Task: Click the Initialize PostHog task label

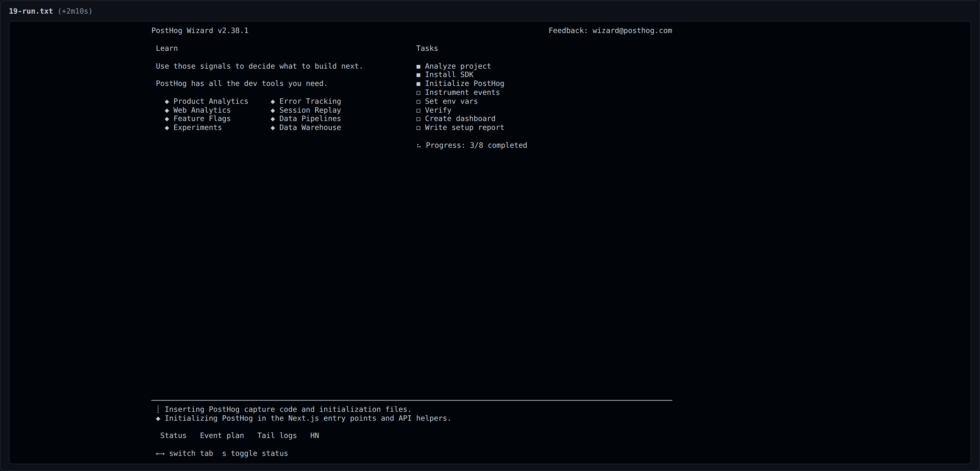Action: (465, 83)
